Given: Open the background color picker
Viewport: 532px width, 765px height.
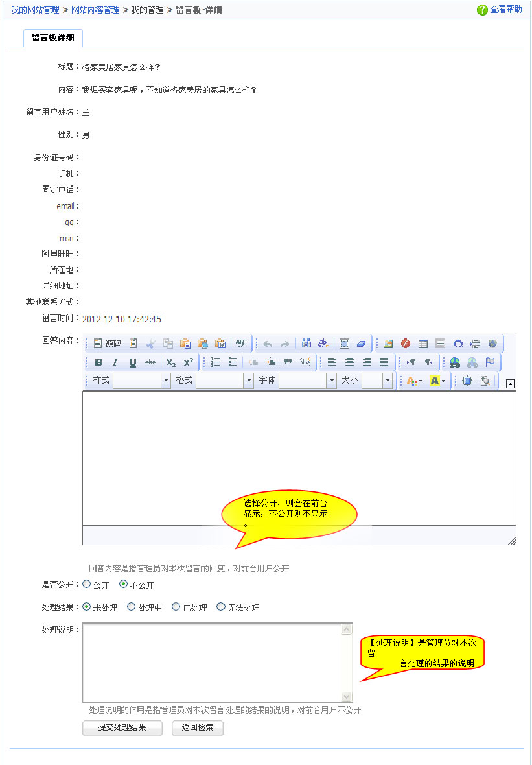Looking at the screenshot, I should (x=437, y=381).
